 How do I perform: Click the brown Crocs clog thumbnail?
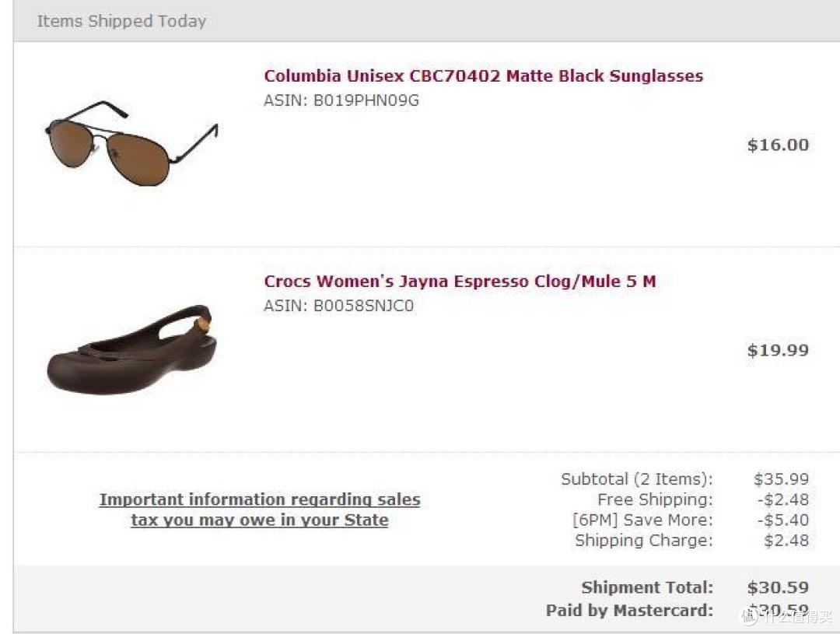(132, 349)
